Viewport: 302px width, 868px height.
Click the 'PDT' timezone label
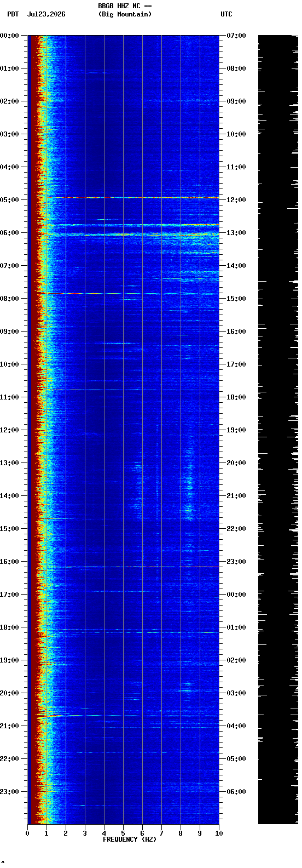click(x=13, y=14)
